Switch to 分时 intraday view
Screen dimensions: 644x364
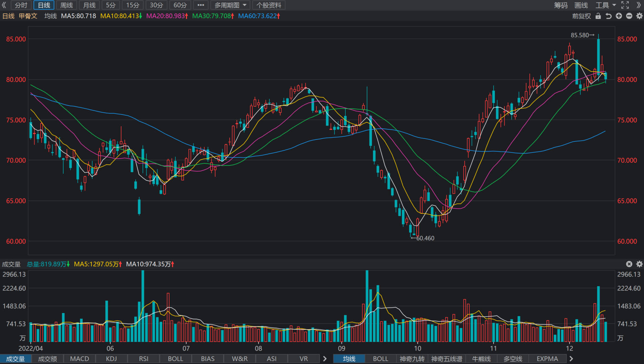(21, 5)
